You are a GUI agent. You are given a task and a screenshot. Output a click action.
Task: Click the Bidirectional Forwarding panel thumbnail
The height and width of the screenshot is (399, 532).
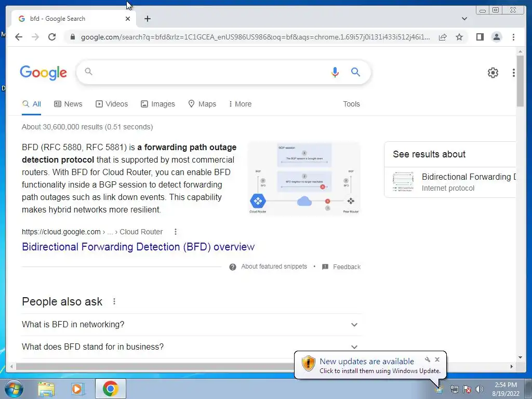(x=403, y=182)
